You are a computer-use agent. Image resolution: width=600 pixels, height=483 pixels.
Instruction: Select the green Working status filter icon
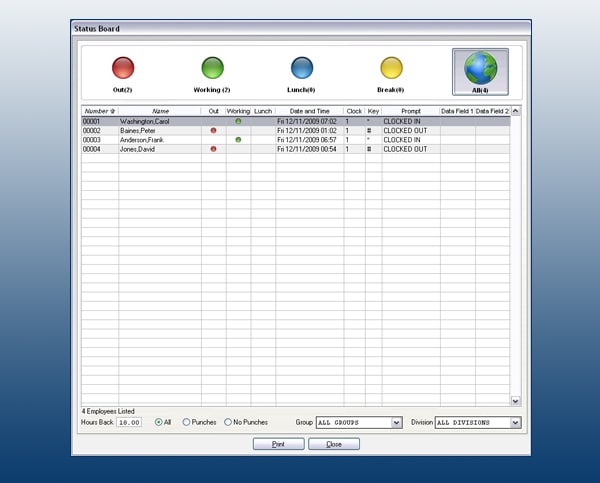coord(212,68)
